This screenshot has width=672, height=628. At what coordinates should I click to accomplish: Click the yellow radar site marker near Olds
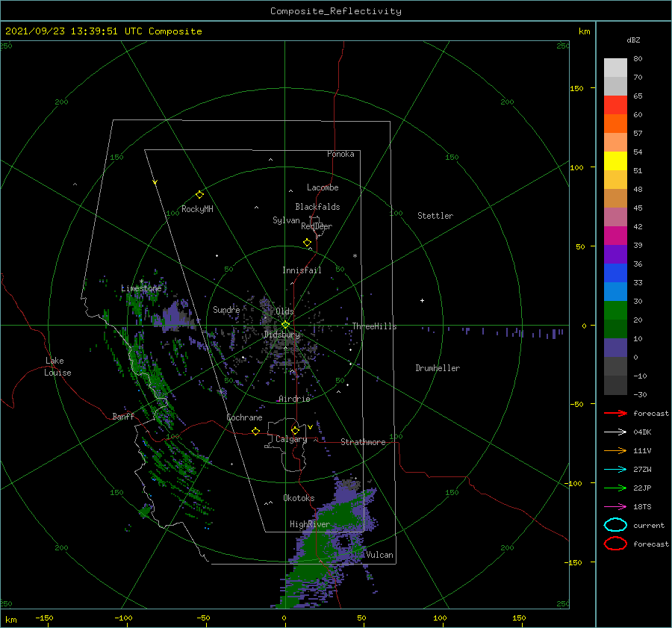pos(285,325)
